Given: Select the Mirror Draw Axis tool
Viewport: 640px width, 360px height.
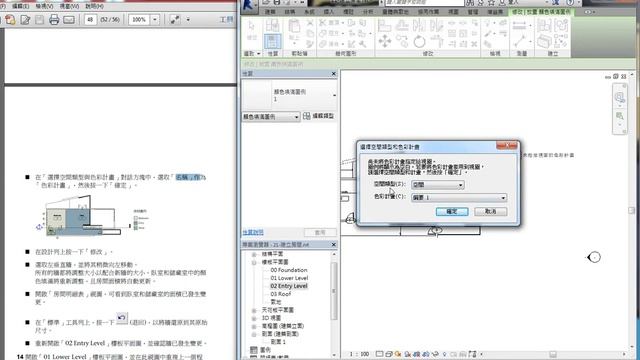Looking at the screenshot, I should click(437, 26).
